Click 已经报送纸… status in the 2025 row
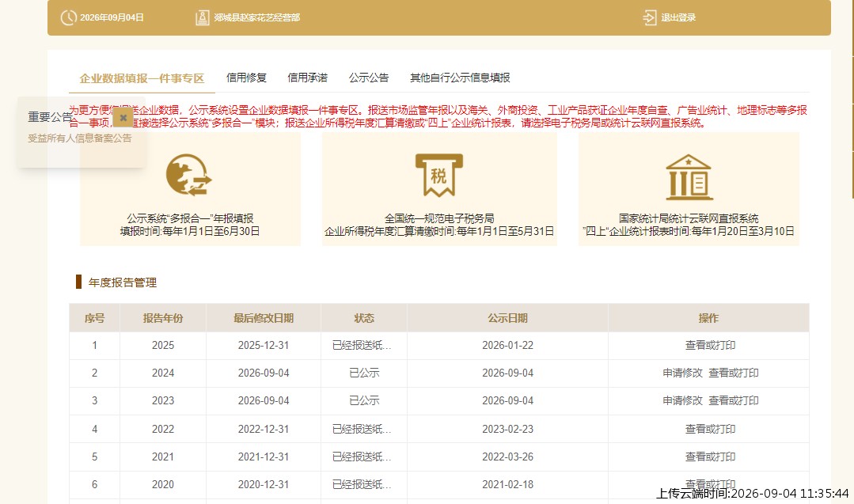Image resolution: width=854 pixels, height=504 pixels. (362, 345)
